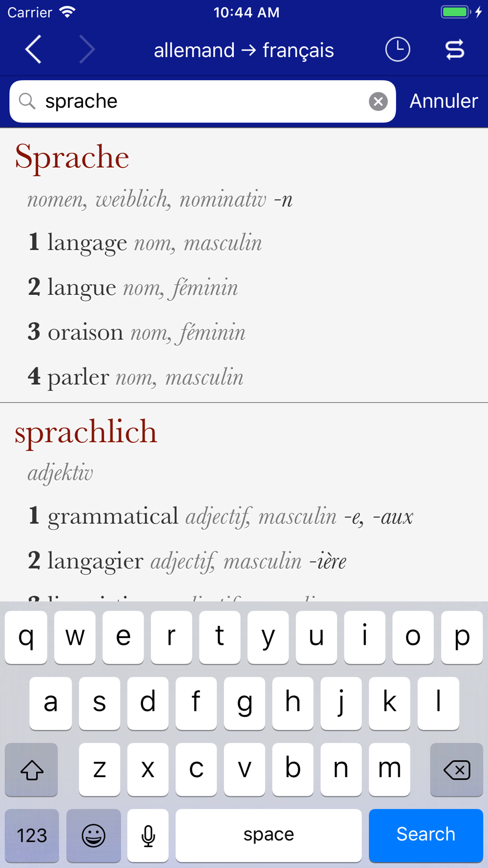Open the emoji keyboard
488x868 pixels.
click(x=94, y=835)
